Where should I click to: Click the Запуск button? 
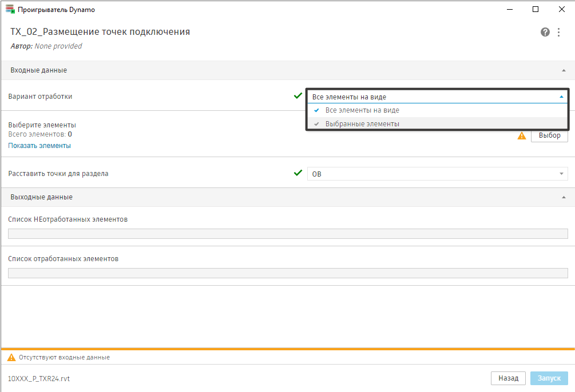point(549,378)
